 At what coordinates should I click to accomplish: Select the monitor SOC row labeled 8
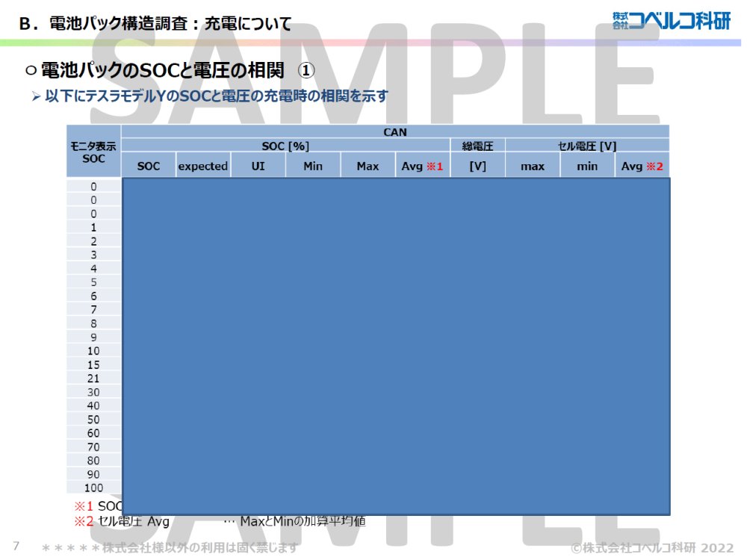pos(94,324)
